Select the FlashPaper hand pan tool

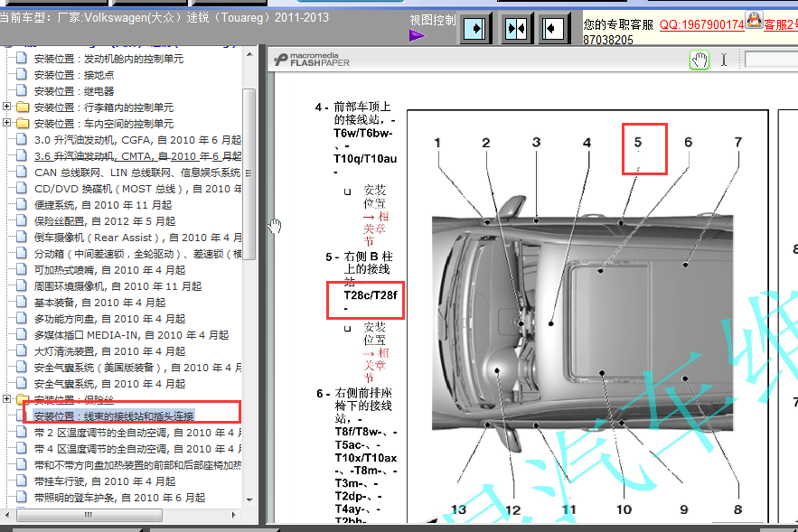coord(699,60)
